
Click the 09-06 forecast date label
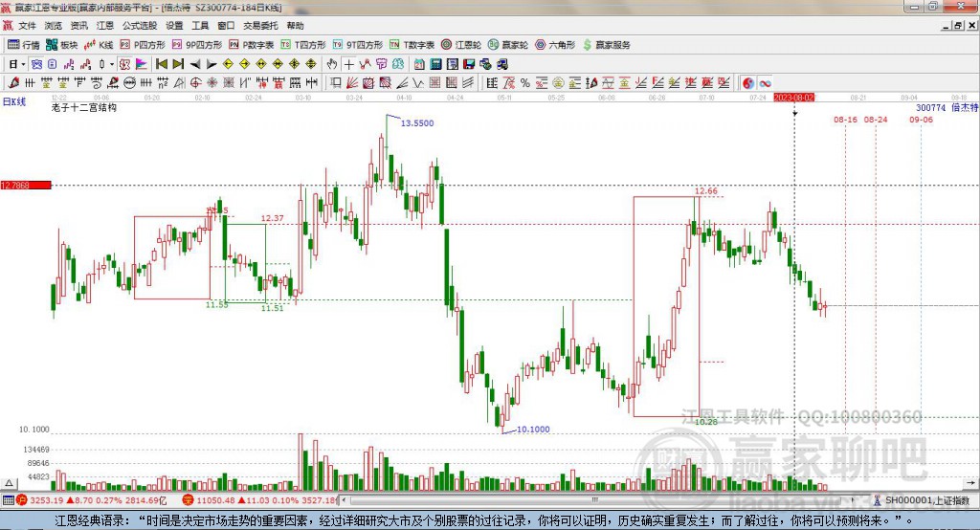pos(922,120)
